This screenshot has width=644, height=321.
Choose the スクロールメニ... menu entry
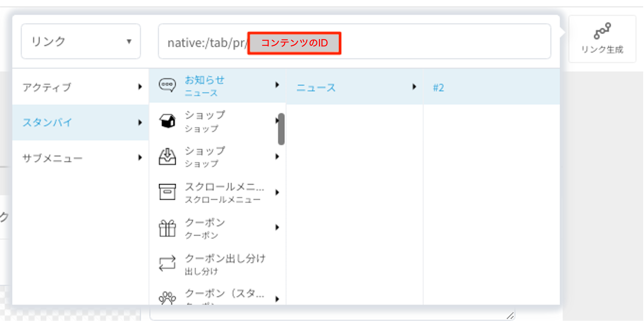(217, 193)
